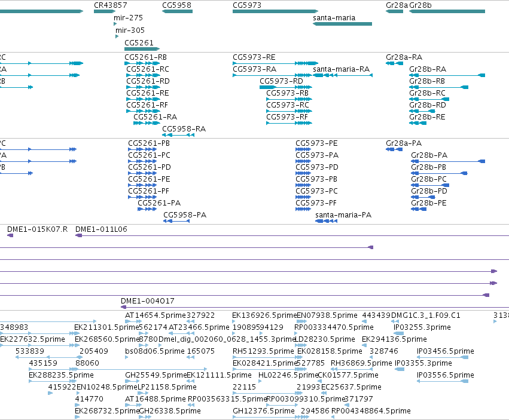Click the santa-maria-RA transcript label
The width and height of the screenshot is (509, 420).
click(x=341, y=69)
